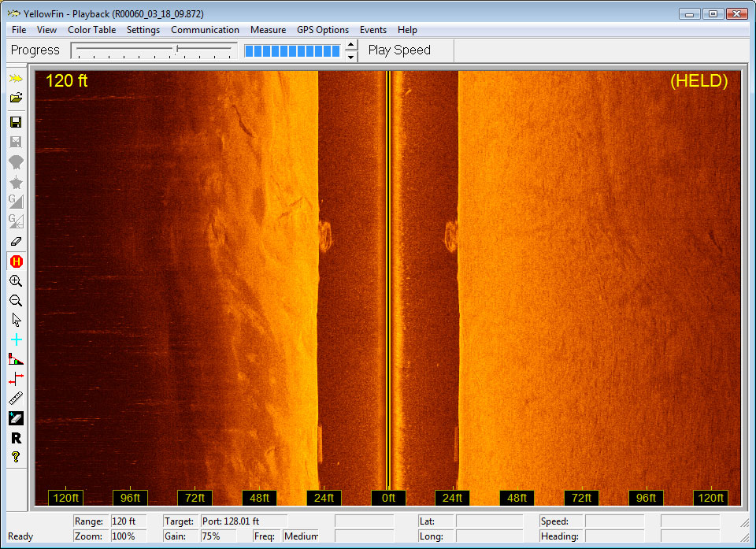Click the zoom out magnifier icon
This screenshot has width=756, height=549.
[16, 300]
